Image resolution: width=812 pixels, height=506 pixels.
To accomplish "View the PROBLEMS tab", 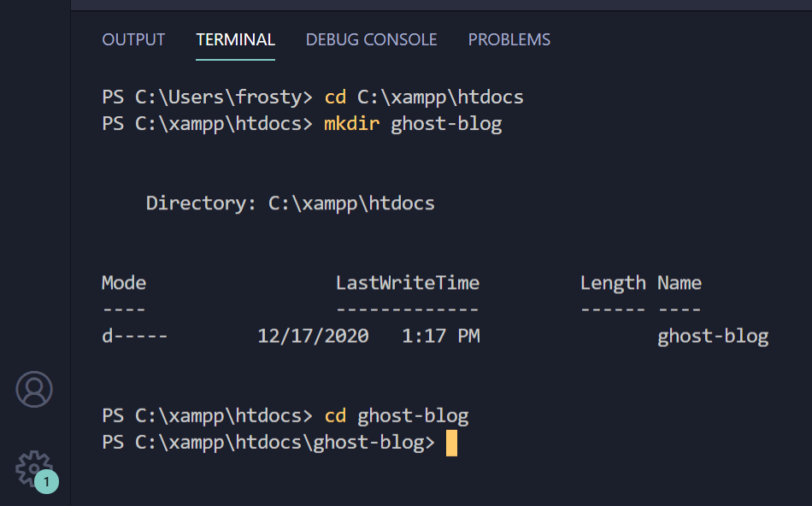I will coord(509,39).
